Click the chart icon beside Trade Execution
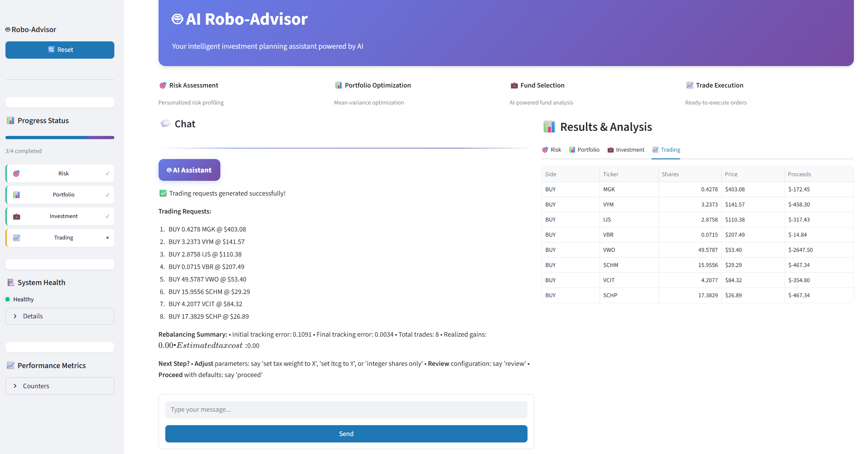The image size is (868, 454). [690, 85]
